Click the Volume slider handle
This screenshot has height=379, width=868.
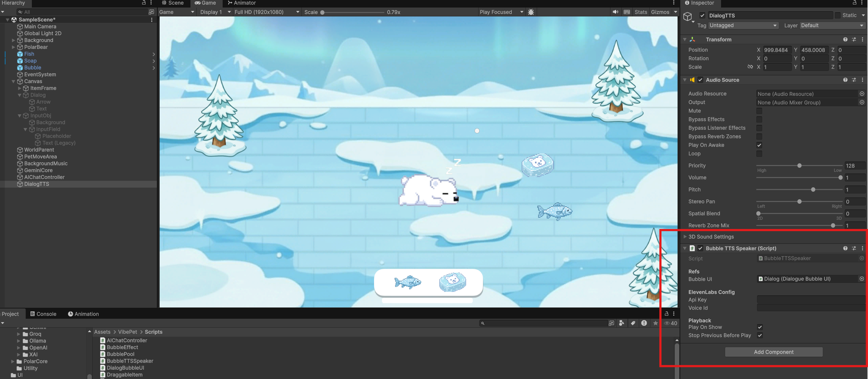(840, 178)
